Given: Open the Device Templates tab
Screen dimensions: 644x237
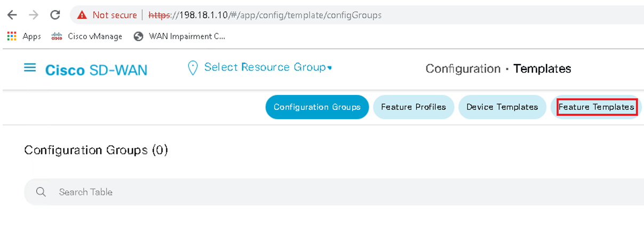Looking at the screenshot, I should (502, 107).
